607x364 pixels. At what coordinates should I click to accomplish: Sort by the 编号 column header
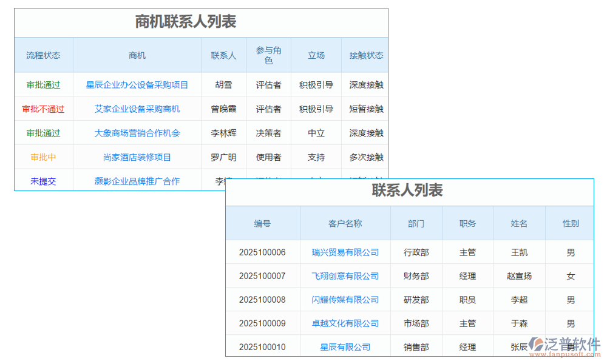(x=262, y=223)
